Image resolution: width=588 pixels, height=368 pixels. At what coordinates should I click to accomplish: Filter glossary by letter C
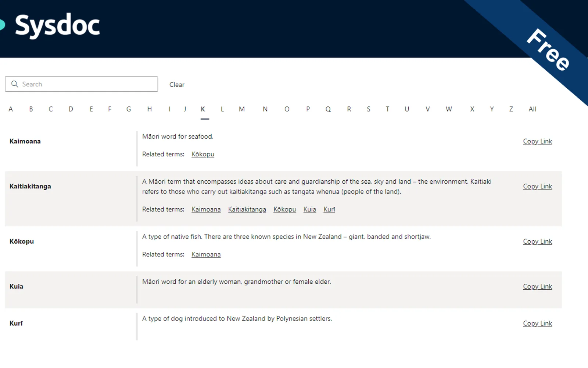[51, 109]
